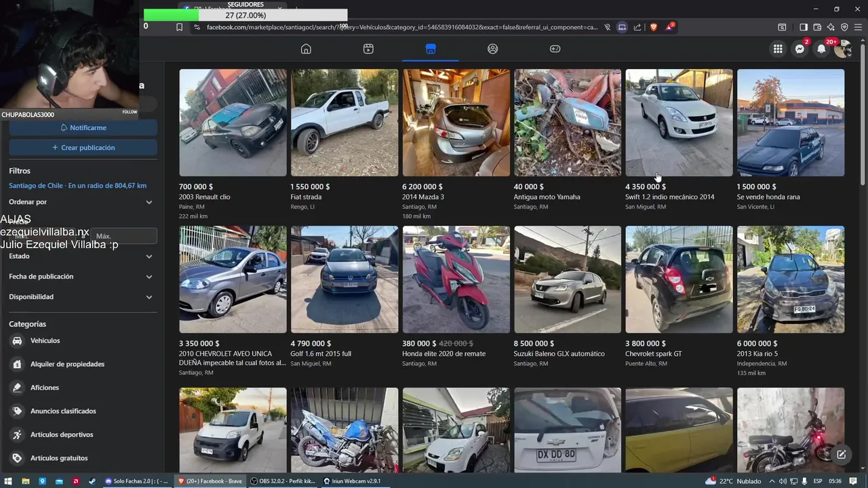Click the '2014 Mazda 3' title text
Image resolution: width=868 pixels, height=488 pixels.
(x=423, y=197)
